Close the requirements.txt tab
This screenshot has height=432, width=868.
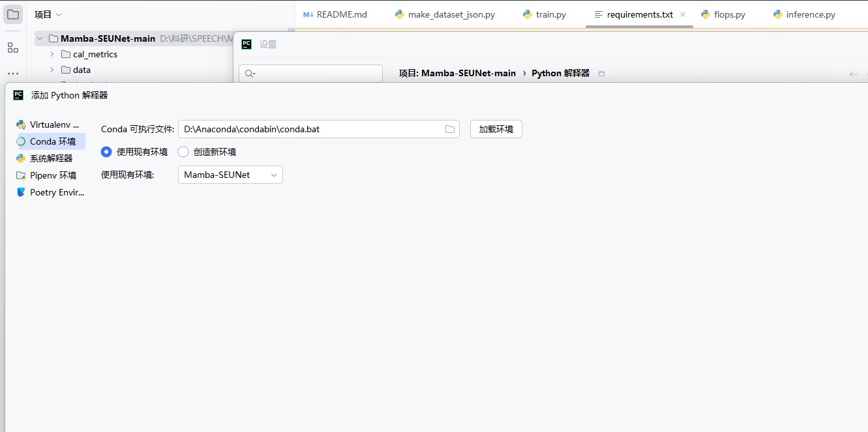[683, 14]
